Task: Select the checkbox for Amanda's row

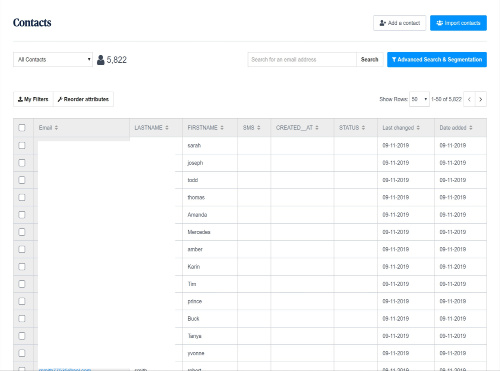Action: coord(22,215)
